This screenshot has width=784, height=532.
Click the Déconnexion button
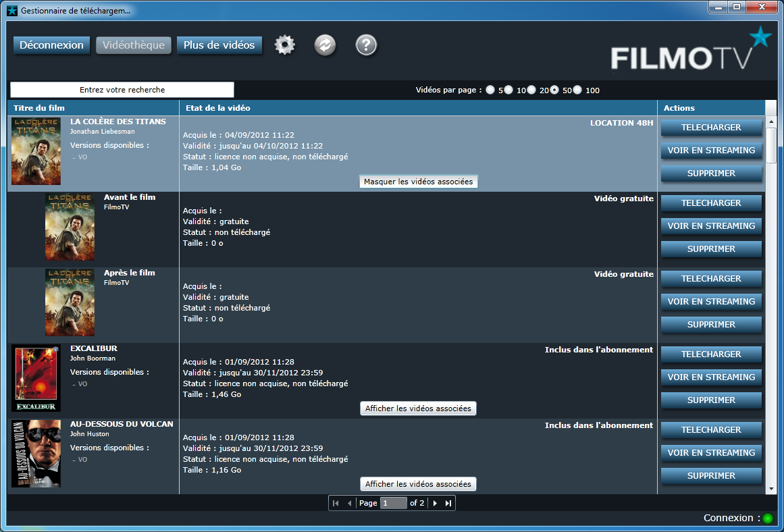point(51,45)
